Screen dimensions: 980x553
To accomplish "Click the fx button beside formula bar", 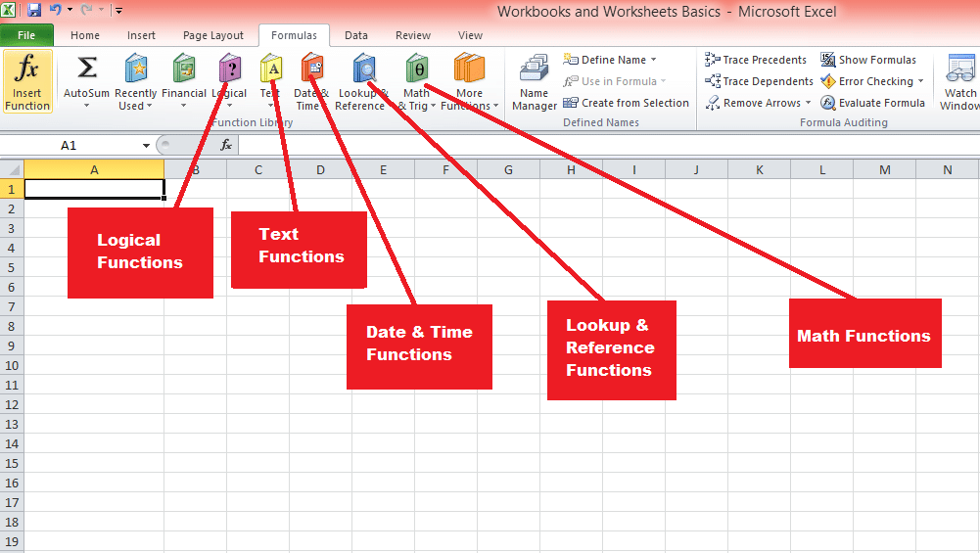I will 226,145.
